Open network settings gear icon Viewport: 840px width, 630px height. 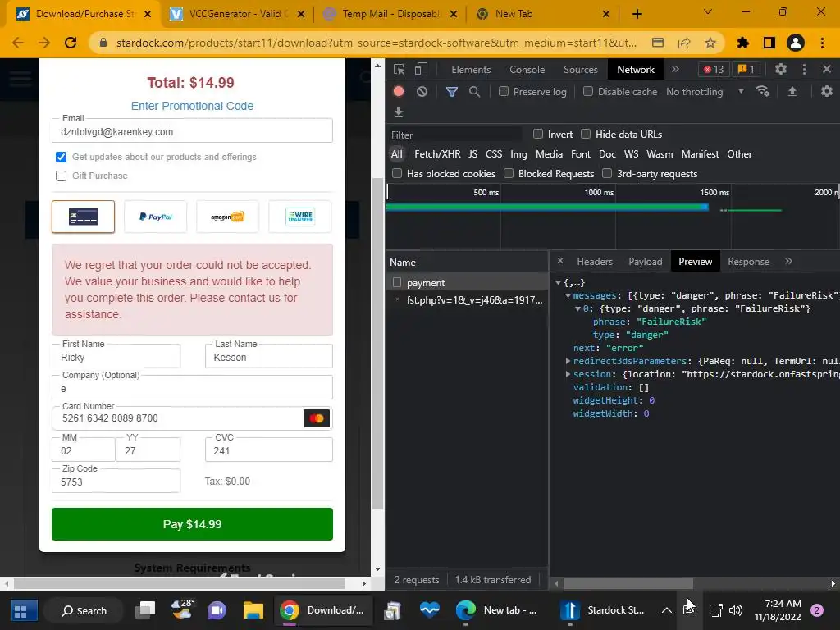coord(827,92)
